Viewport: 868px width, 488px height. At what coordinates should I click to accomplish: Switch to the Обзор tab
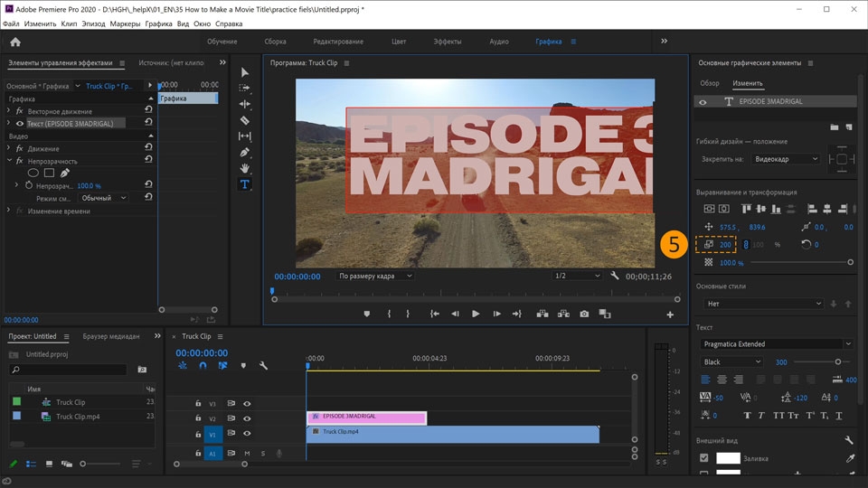pyautogui.click(x=710, y=83)
